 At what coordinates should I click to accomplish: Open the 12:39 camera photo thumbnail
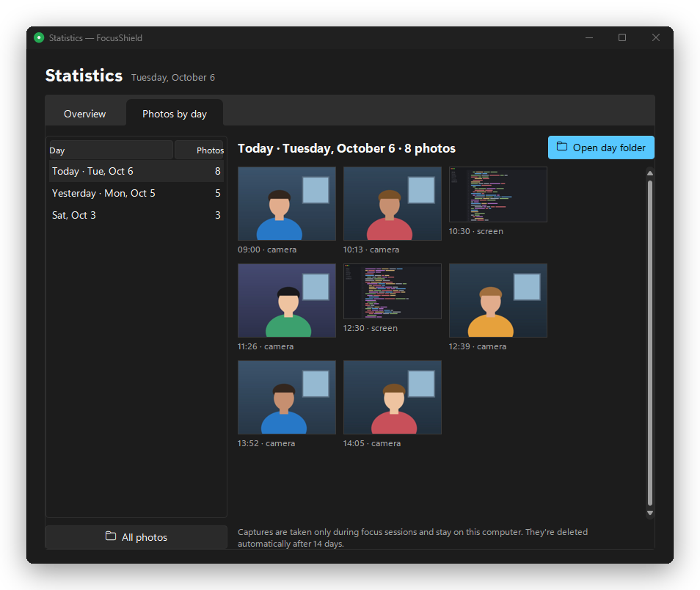tap(497, 301)
